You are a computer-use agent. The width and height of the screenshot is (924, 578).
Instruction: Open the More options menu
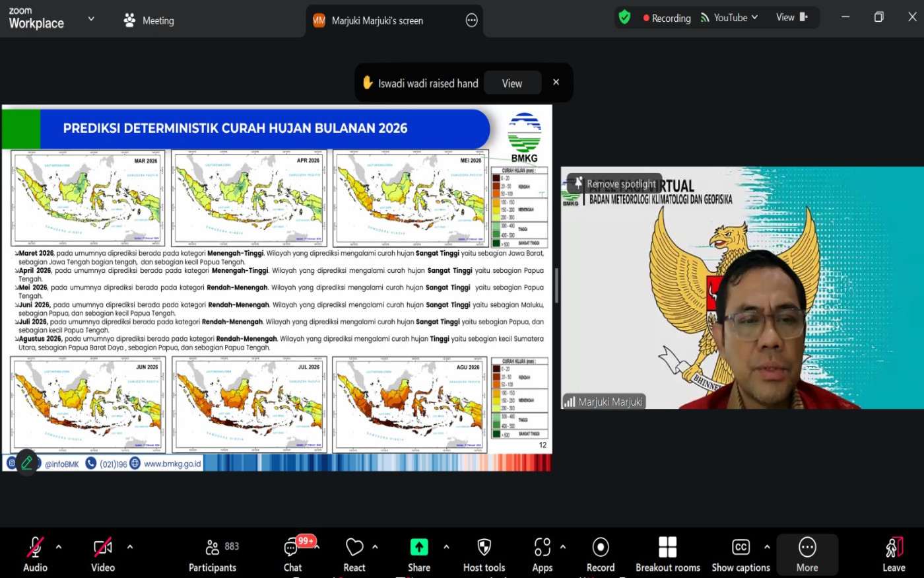[x=807, y=554]
